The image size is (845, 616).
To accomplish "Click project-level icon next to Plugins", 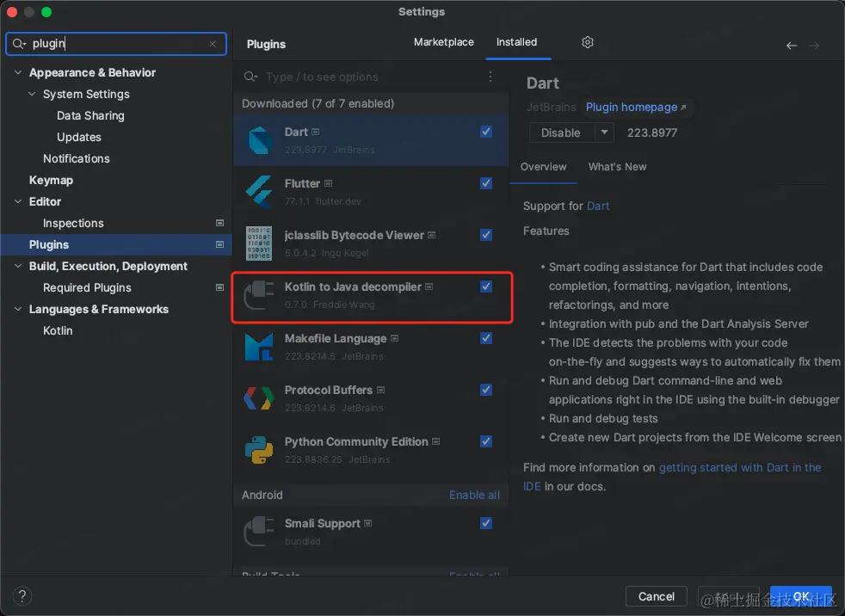I will [220, 244].
